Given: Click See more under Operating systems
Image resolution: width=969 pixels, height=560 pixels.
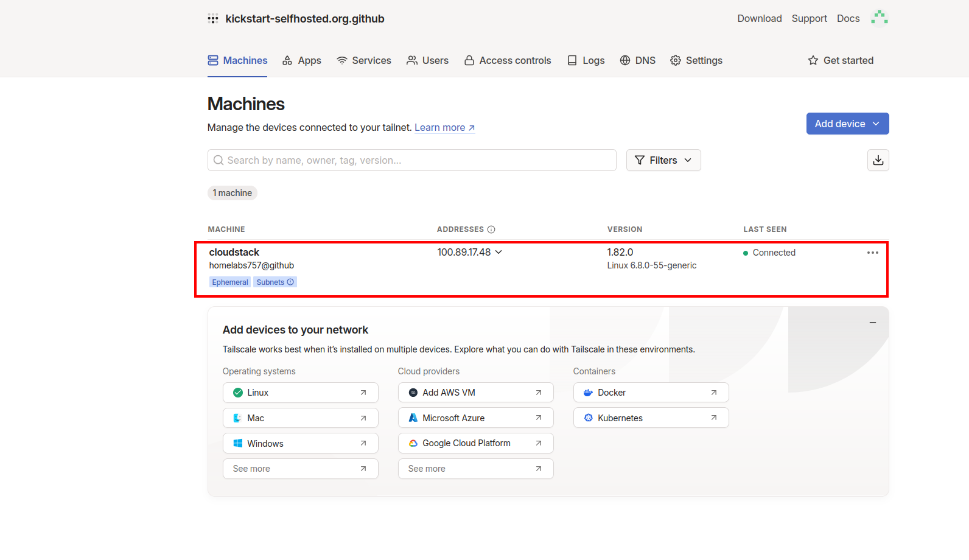Looking at the screenshot, I should click(x=300, y=469).
